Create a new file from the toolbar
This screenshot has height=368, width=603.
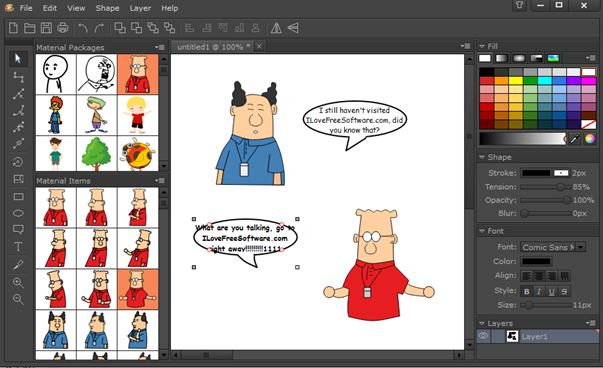pyautogui.click(x=13, y=28)
